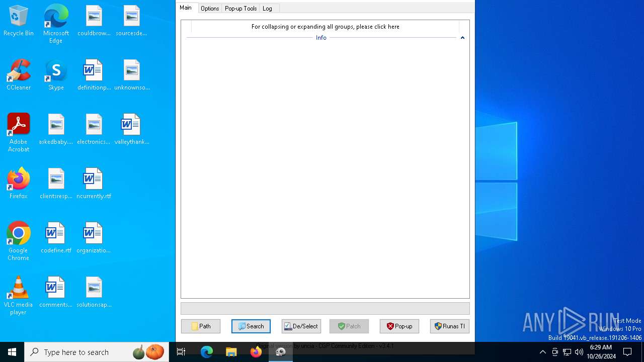Click the running patcher app taskbar icon
The height and width of the screenshot is (362, 644).
click(281, 352)
